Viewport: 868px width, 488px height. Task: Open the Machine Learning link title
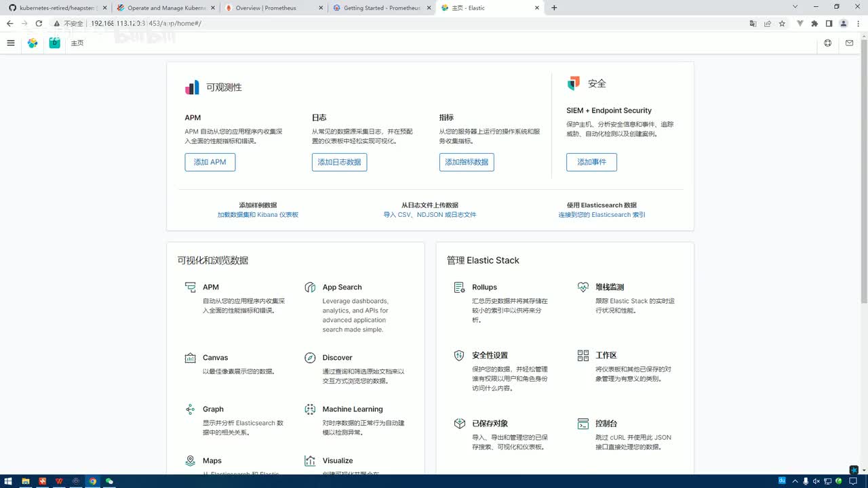(353, 409)
